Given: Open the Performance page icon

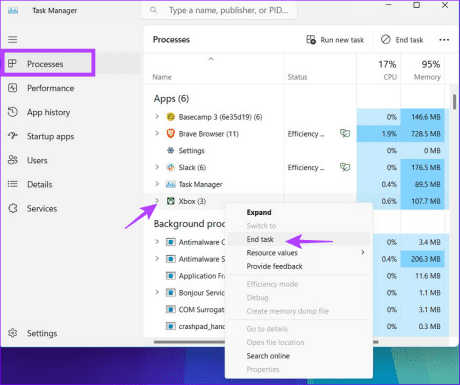Looking at the screenshot, I should (x=13, y=88).
